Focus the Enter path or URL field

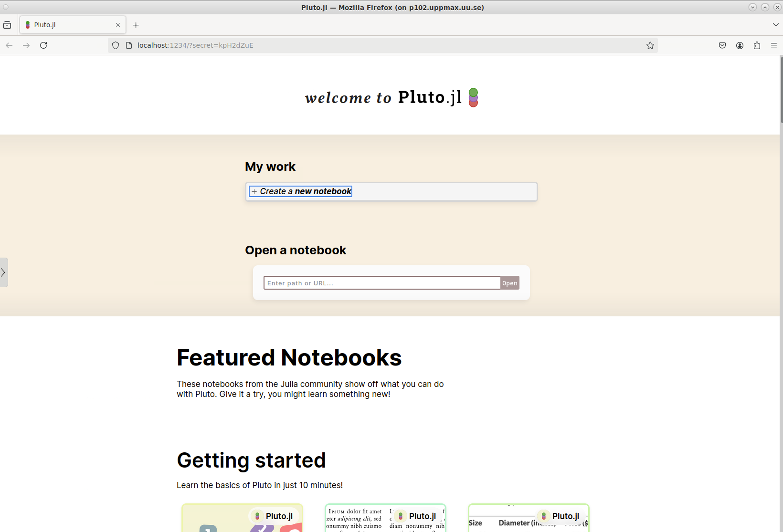point(381,283)
